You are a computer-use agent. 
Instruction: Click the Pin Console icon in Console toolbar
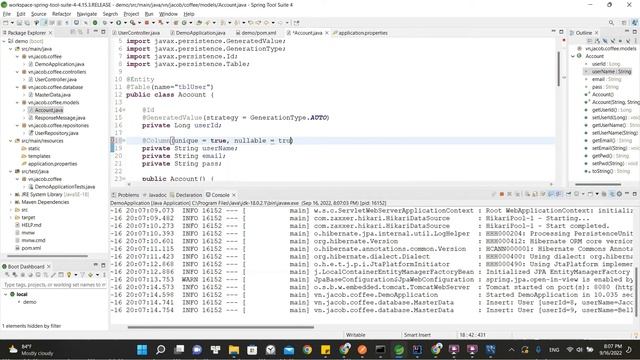point(568,194)
